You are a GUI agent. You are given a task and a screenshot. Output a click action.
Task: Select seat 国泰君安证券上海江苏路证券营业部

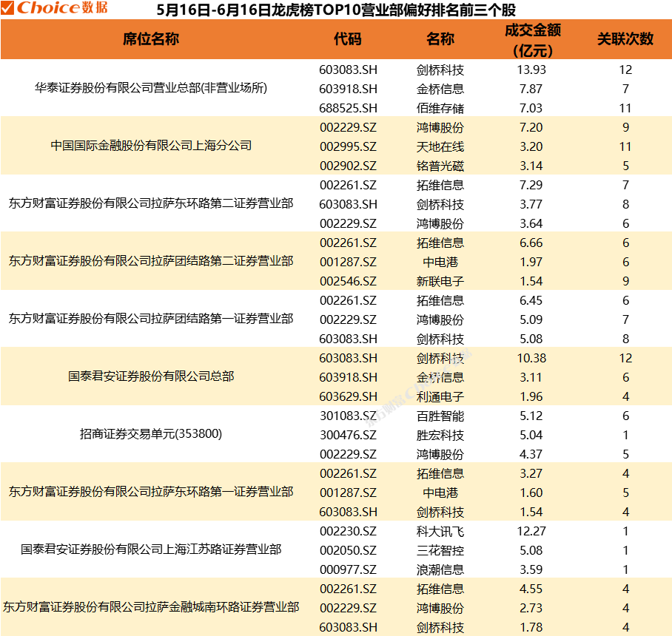(x=151, y=549)
